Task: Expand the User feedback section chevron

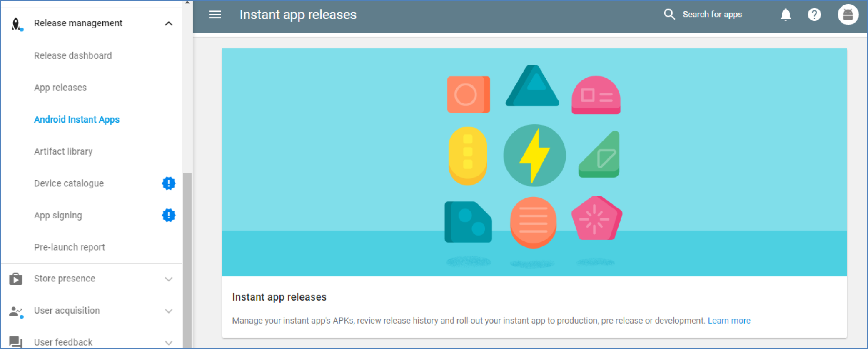Action: 168,343
